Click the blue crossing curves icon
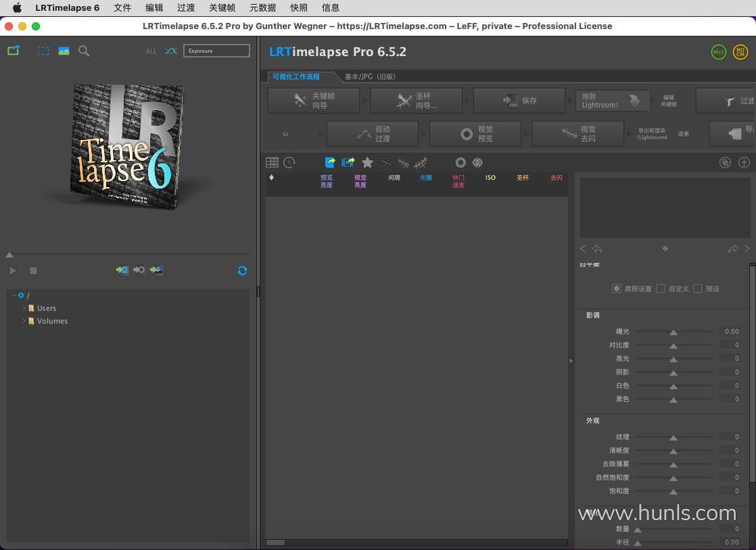 [170, 51]
